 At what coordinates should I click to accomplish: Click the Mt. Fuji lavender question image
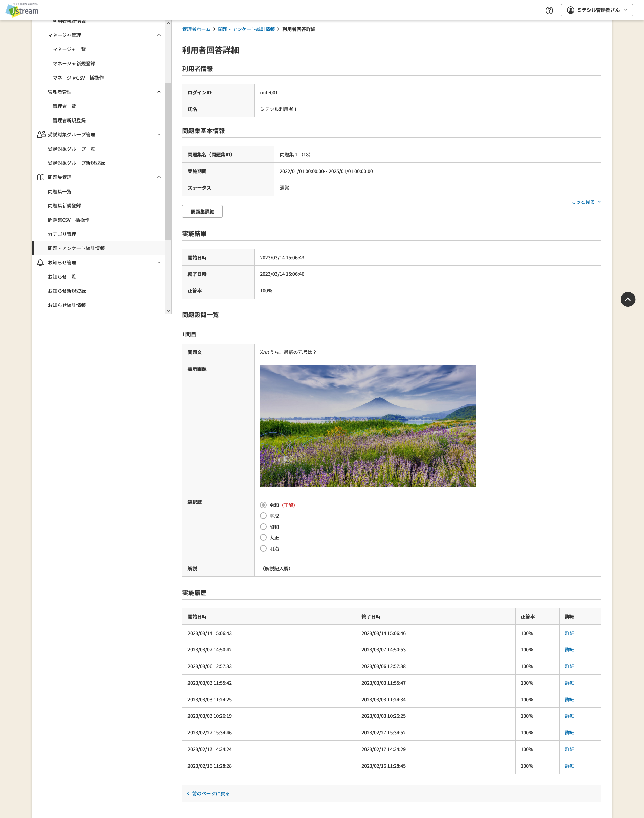click(368, 426)
